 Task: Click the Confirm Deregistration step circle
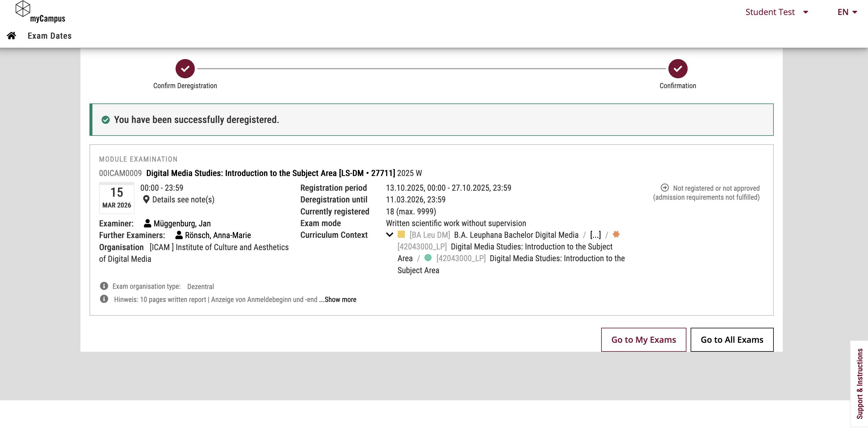[185, 69]
